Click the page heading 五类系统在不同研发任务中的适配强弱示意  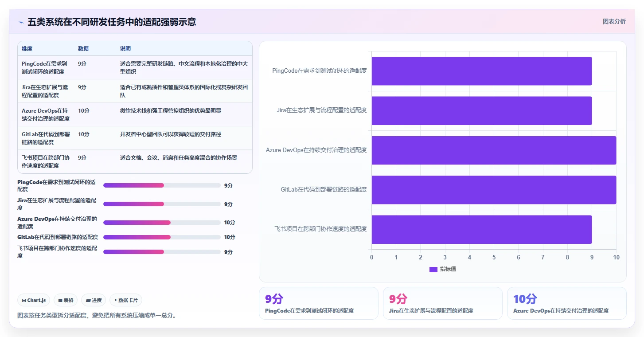(x=112, y=22)
